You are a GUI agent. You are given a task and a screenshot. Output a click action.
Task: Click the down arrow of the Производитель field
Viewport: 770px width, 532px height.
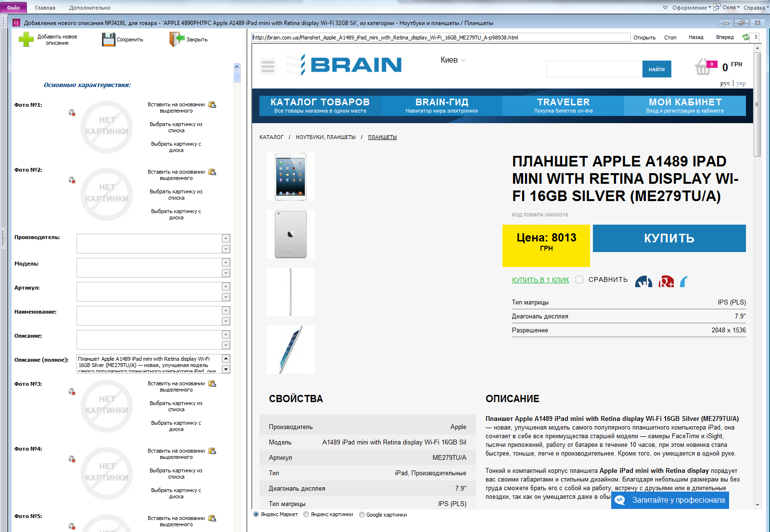(x=226, y=249)
